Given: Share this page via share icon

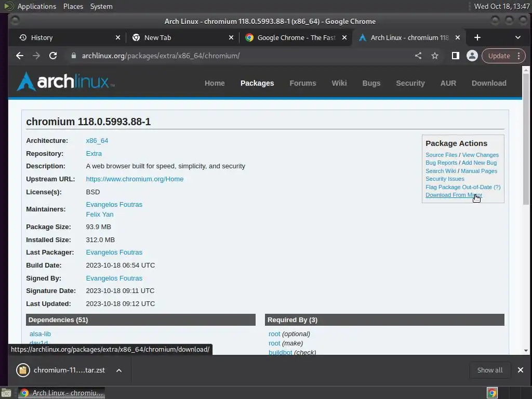Looking at the screenshot, I should click(x=418, y=56).
